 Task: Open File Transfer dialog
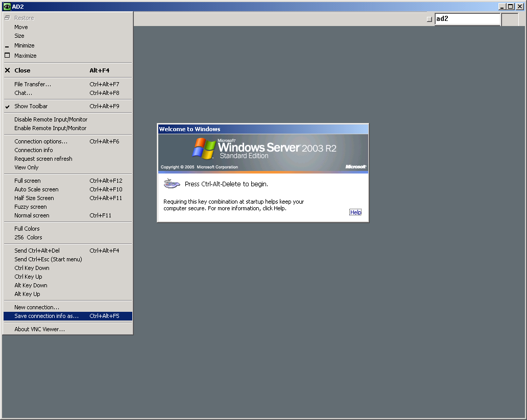click(33, 84)
